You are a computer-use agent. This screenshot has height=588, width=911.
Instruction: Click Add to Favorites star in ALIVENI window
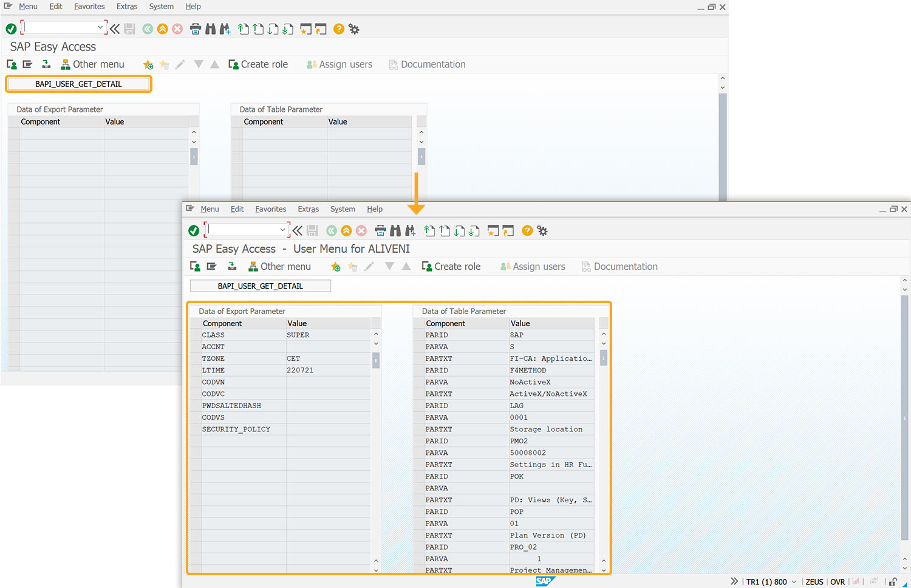tap(335, 267)
